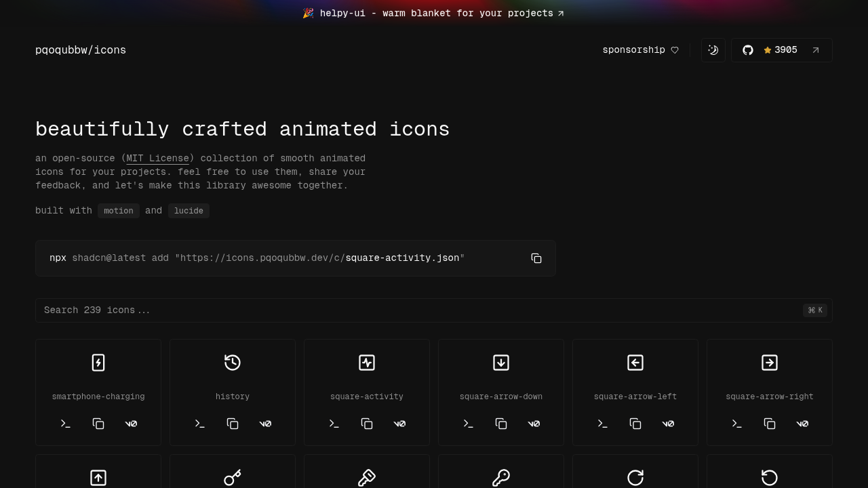This screenshot has width=868, height=488.
Task: Toggle the dark/light theme button
Action: (x=713, y=50)
